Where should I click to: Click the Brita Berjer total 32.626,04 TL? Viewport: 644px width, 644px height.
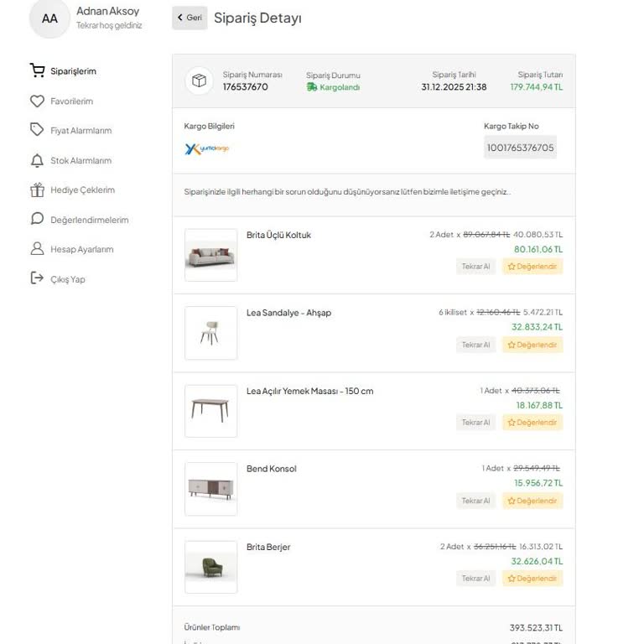tap(537, 561)
